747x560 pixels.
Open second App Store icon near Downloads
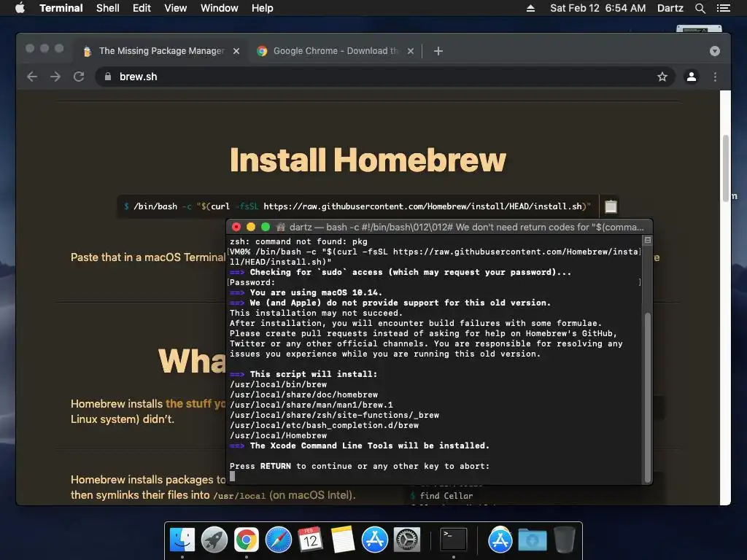[x=500, y=540]
